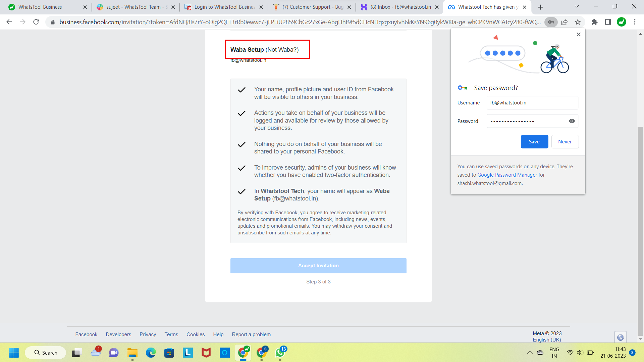Show the saved password with eye icon
The width and height of the screenshot is (644, 362).
[x=572, y=121]
